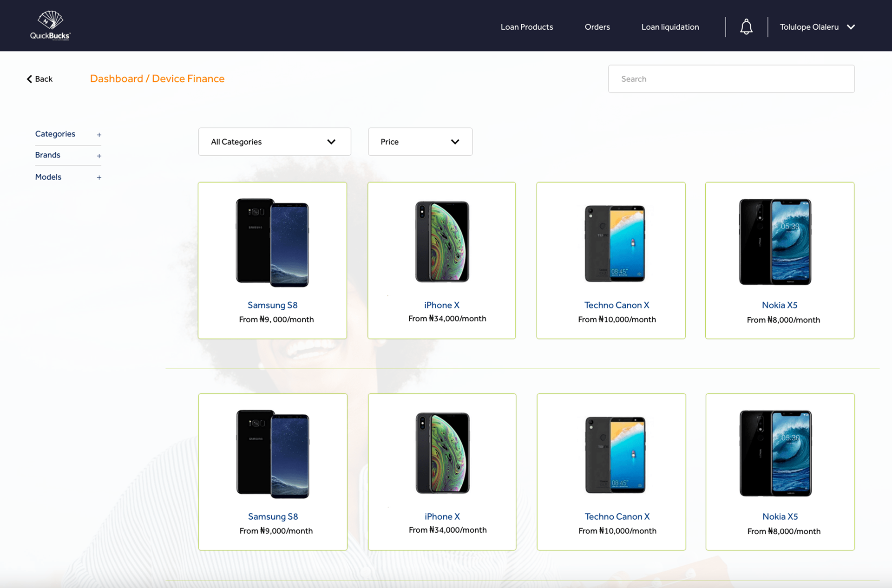The height and width of the screenshot is (588, 892).
Task: Open the Samsung S8 title in second row
Action: 273,516
